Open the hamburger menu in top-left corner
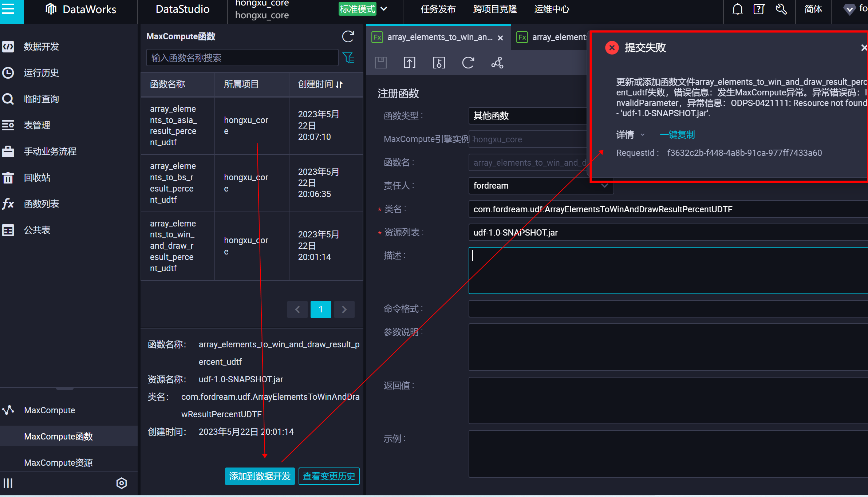Screen dimensions: 868x497 point(8,9)
